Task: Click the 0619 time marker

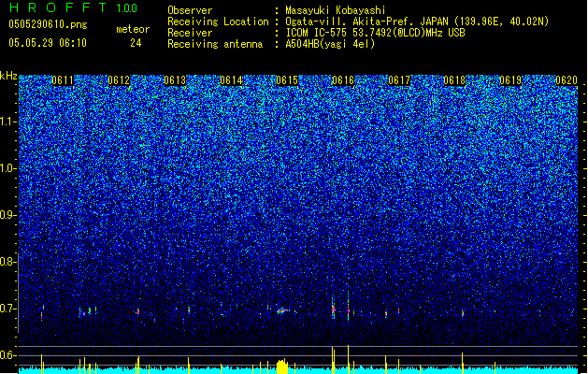Action: (x=510, y=80)
